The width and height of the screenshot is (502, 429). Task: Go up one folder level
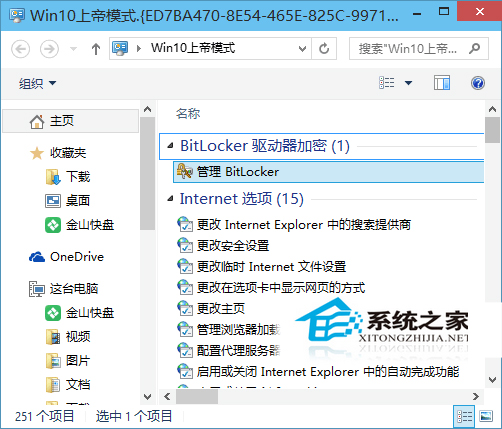[x=96, y=49]
